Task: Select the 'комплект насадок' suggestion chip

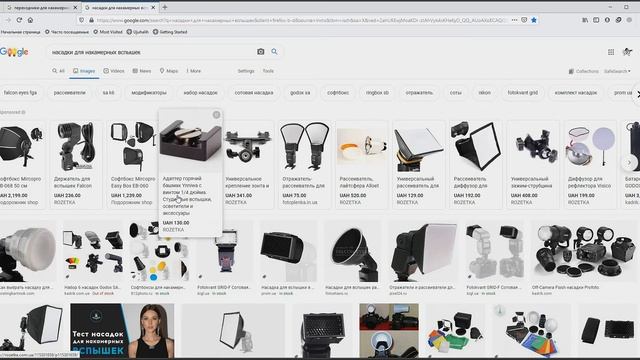Action: click(576, 93)
